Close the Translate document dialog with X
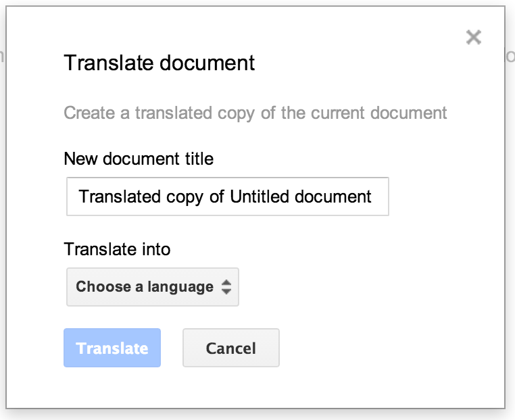The height and width of the screenshot is (420, 515). coord(474,37)
